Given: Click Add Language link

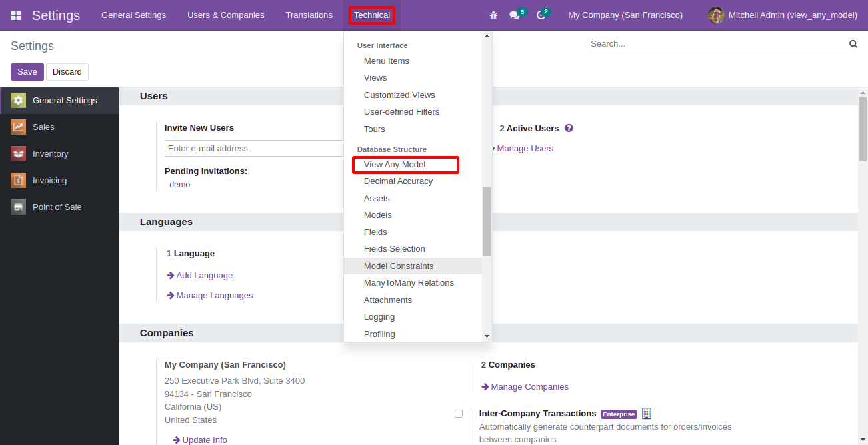Looking at the screenshot, I should pos(199,276).
